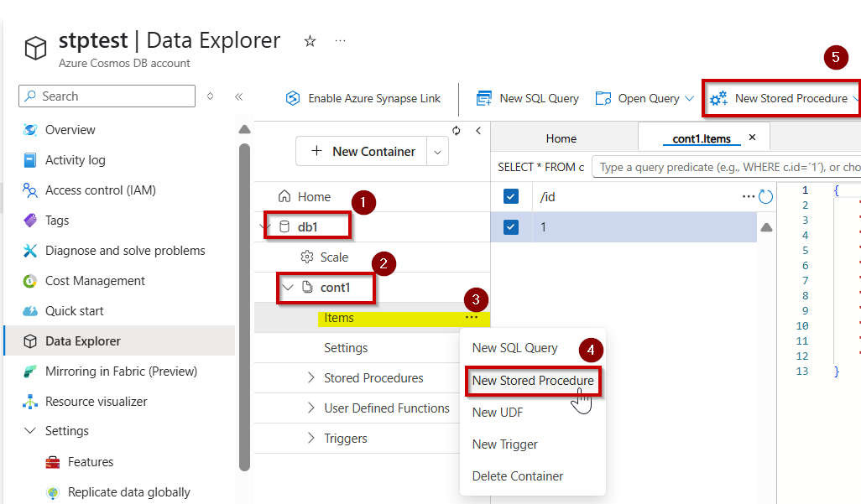Collapse the left sidebar with the double chevron
861x504 pixels.
(x=239, y=96)
